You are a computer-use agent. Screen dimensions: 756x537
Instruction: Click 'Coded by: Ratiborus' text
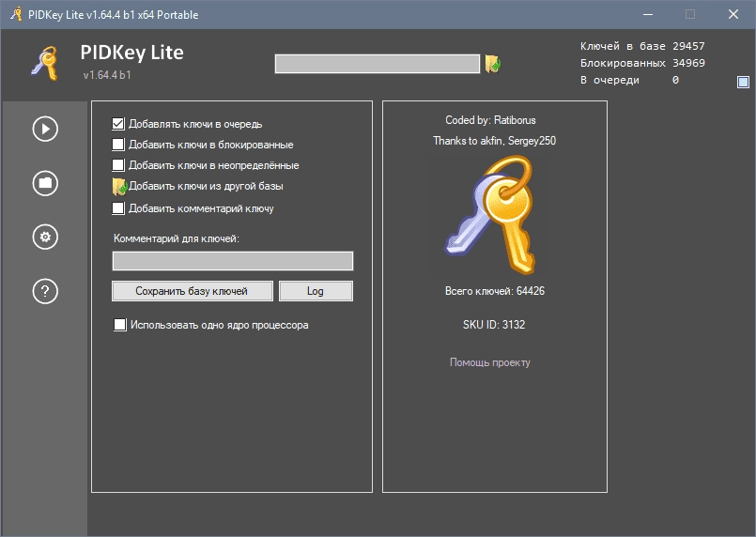(491, 120)
